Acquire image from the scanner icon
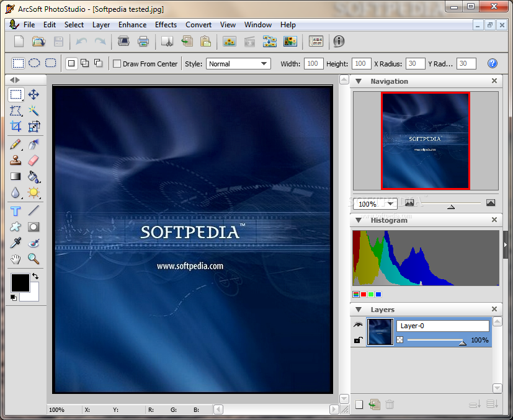 pyautogui.click(x=123, y=42)
